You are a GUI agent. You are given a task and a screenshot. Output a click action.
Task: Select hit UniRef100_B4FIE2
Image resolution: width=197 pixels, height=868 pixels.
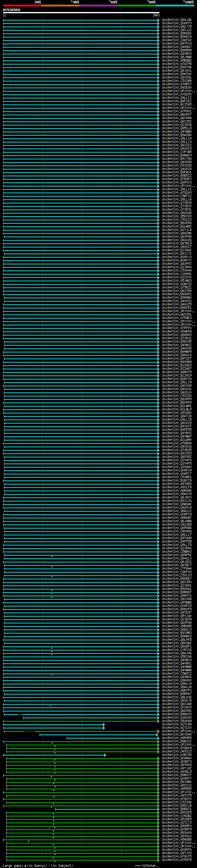pyautogui.click(x=177, y=101)
